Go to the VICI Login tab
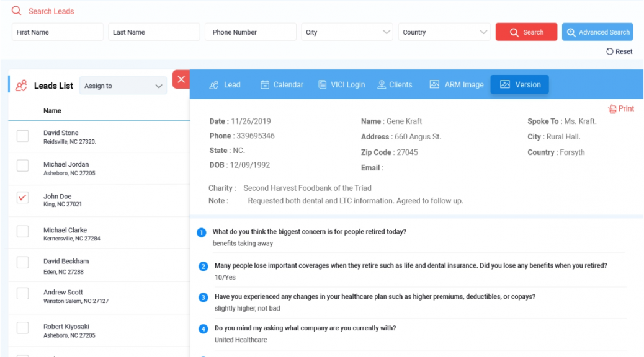This screenshot has width=644, height=357. (x=342, y=84)
